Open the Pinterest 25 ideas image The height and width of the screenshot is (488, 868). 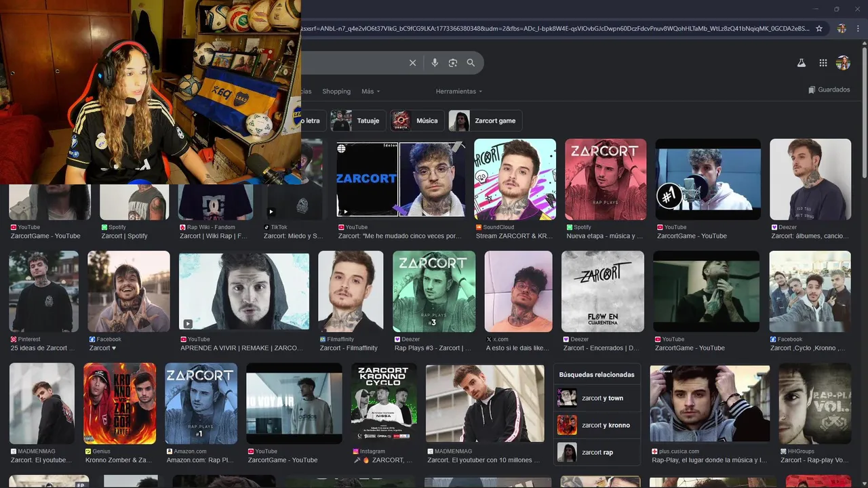pos(43,291)
